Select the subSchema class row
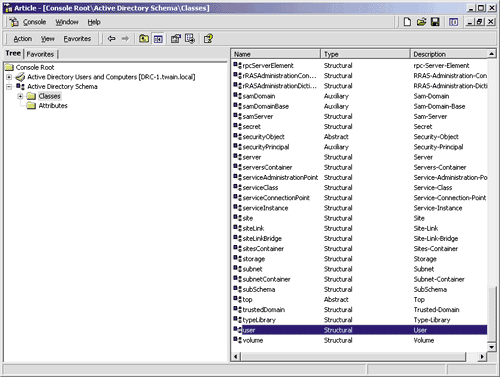 pos(360,289)
